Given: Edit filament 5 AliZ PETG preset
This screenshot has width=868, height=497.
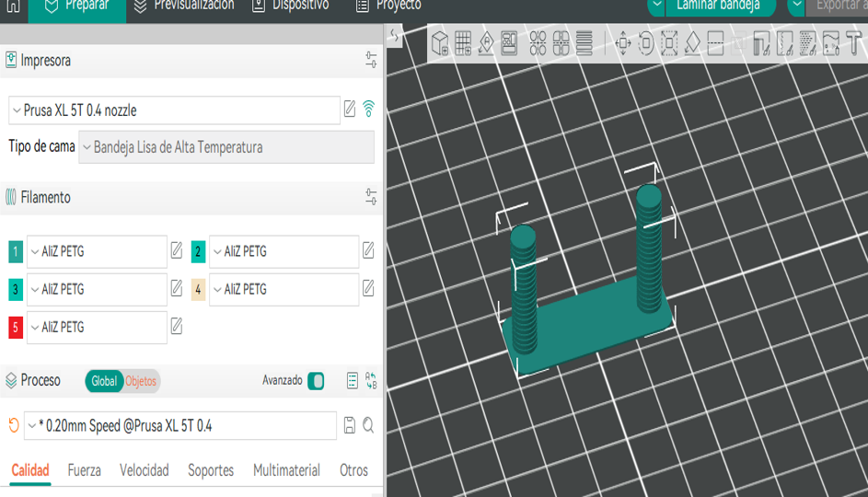Looking at the screenshot, I should tap(177, 327).
